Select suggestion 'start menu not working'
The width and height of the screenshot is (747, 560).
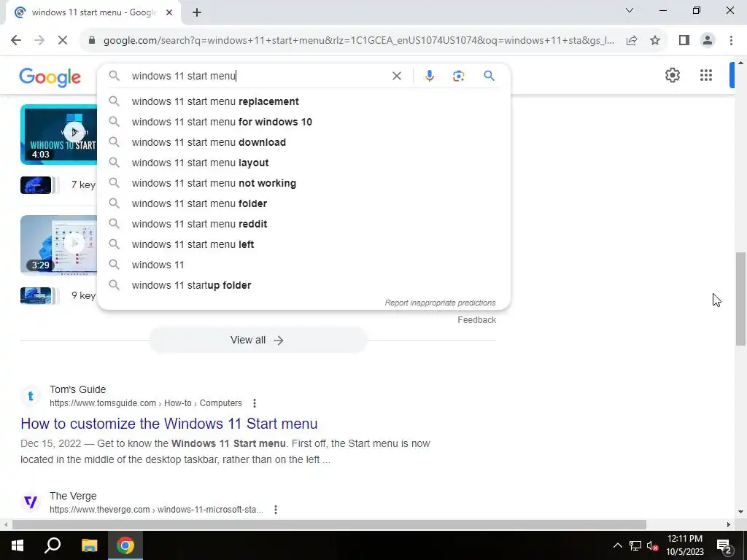(x=304, y=183)
